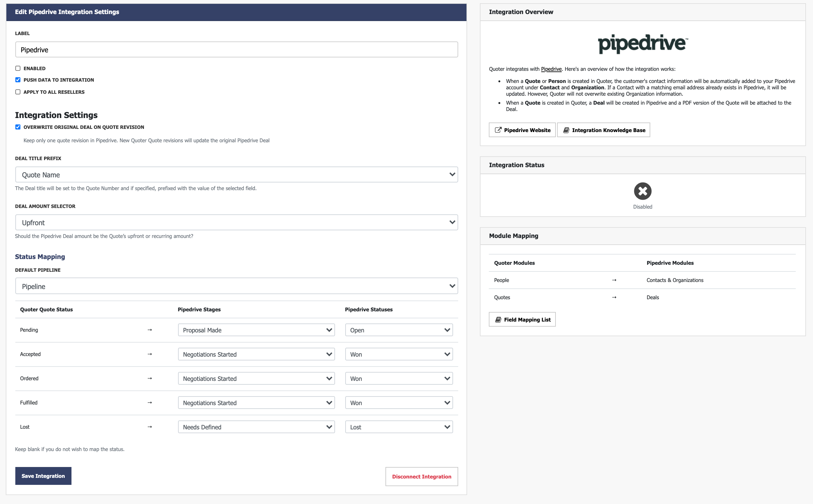This screenshot has width=813, height=504.
Task: Uncheck Push Data To Integration
Action: (x=18, y=80)
